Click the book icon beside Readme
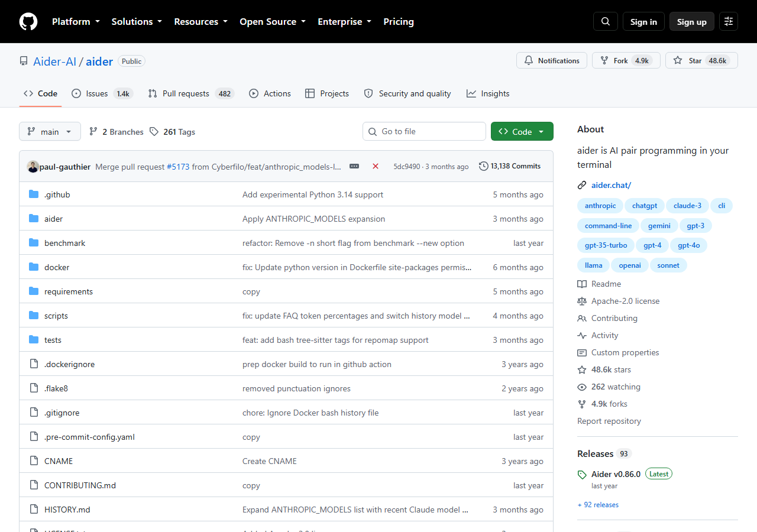Screen dimensions: 757x532 coord(582,284)
